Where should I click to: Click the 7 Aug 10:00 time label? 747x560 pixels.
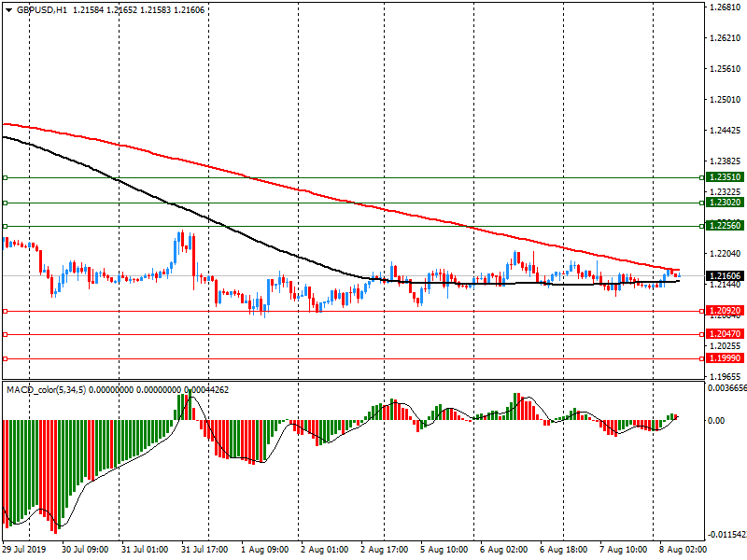[624, 550]
